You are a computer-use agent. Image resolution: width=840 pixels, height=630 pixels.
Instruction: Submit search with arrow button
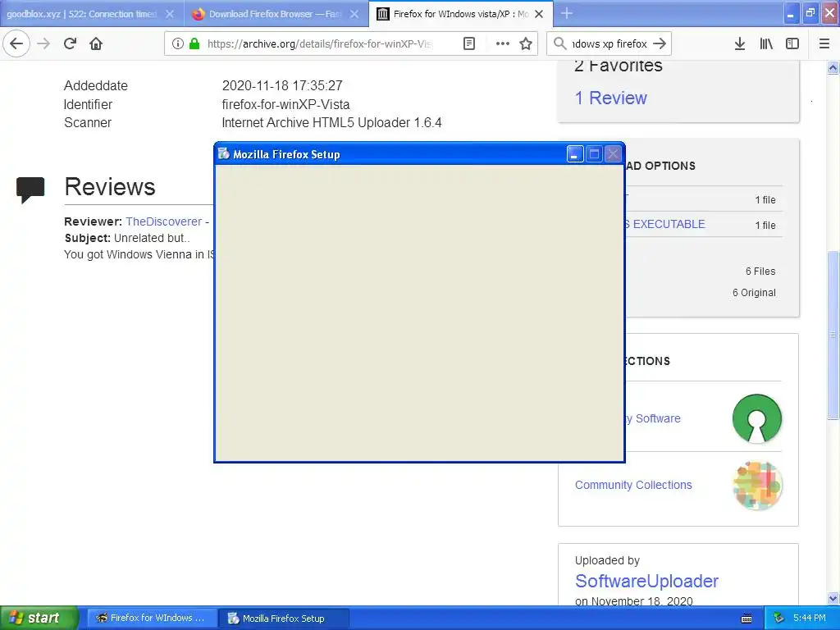(660, 43)
